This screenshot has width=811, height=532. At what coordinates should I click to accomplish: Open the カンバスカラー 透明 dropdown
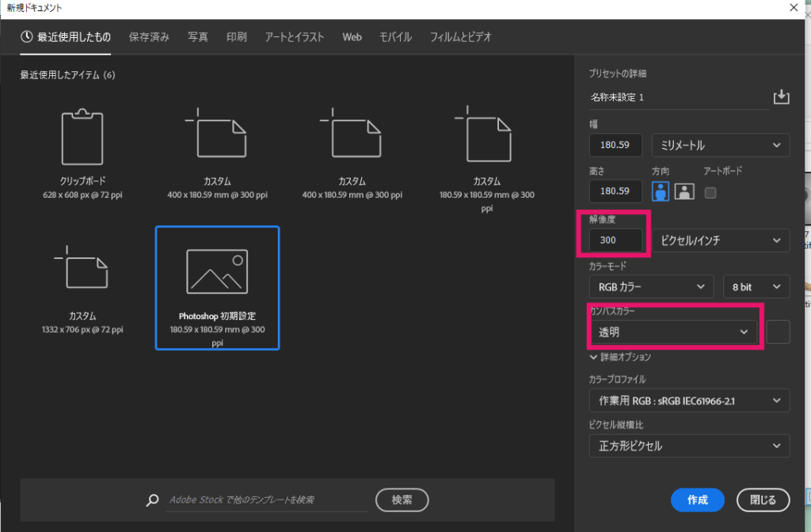coord(673,332)
